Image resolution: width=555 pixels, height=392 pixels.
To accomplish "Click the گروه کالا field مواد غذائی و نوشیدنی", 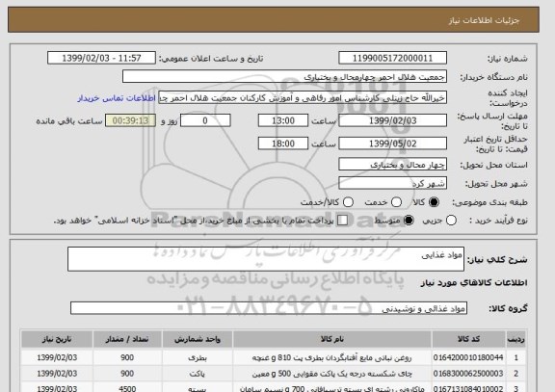I will (269, 308).
